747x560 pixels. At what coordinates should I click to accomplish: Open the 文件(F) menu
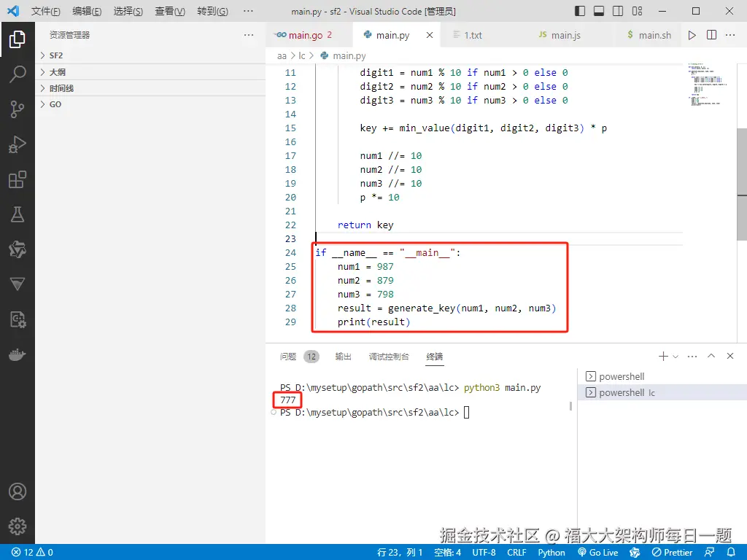[46, 11]
